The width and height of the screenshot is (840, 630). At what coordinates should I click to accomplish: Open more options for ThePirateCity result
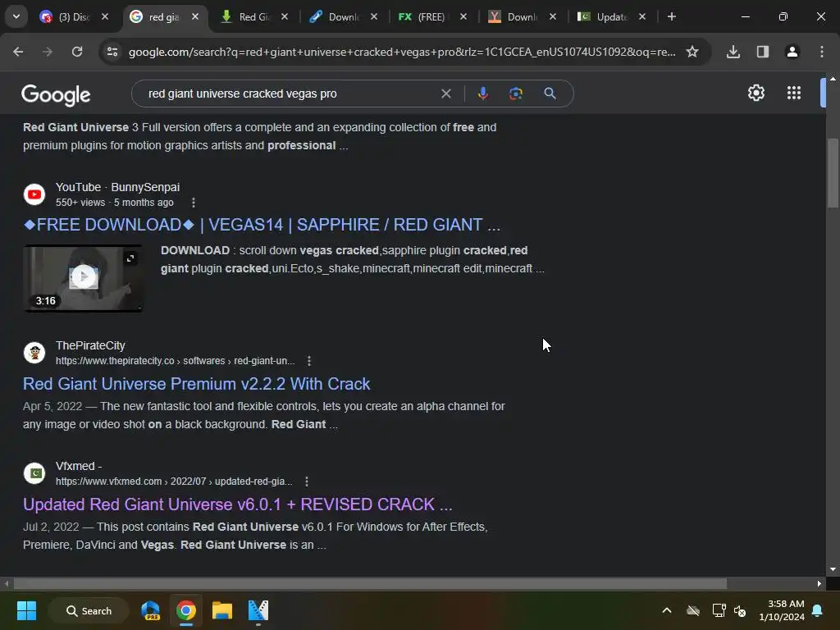(x=309, y=361)
